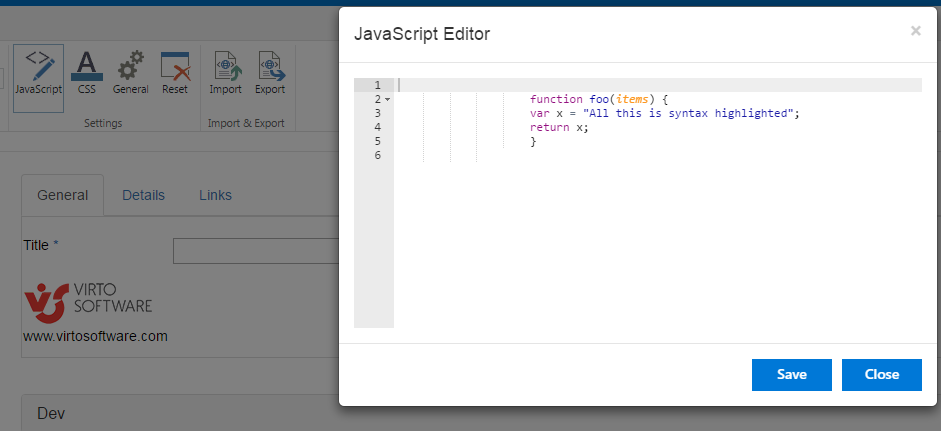Click the 'function' keyword in the code
The height and width of the screenshot is (431, 941).
coord(556,99)
